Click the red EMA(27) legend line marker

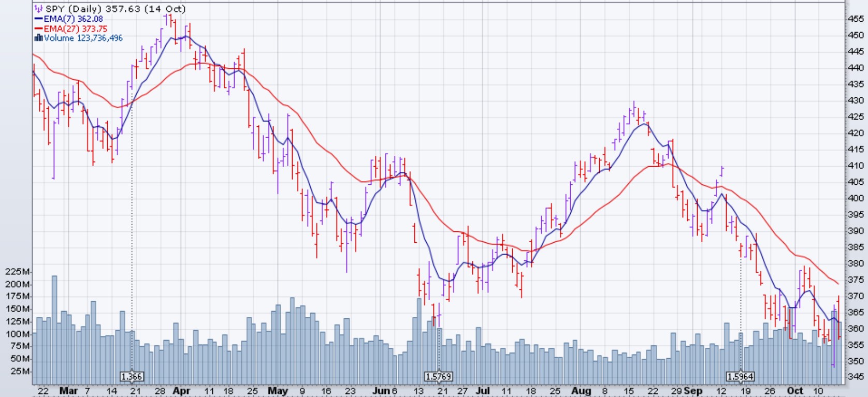38,29
